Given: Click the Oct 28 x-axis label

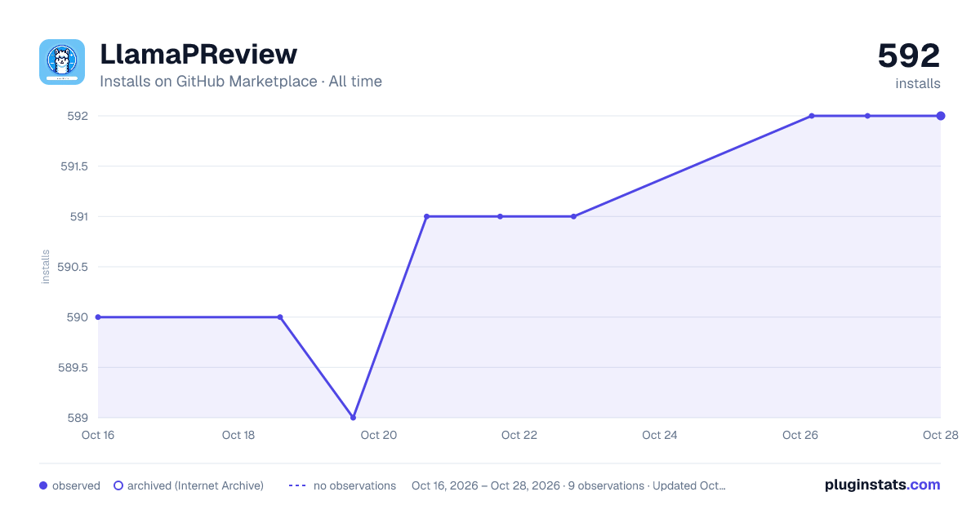Looking at the screenshot, I should tap(939, 435).
